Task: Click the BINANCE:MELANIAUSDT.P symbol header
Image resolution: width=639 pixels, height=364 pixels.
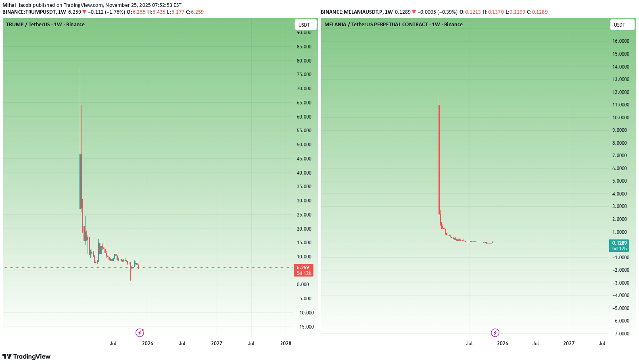Action: [x=351, y=12]
